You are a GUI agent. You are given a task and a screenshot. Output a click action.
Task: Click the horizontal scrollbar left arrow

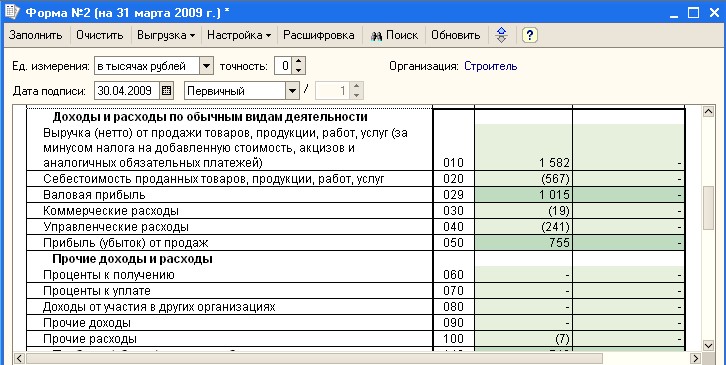[19, 359]
